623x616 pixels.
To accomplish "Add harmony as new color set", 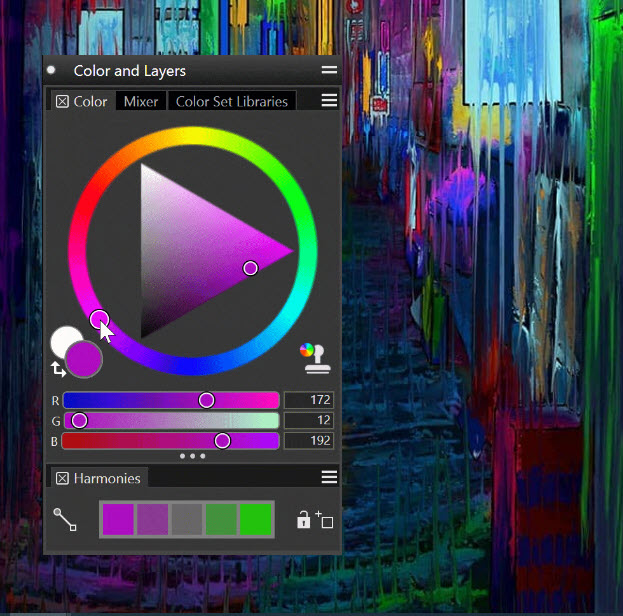I will pyautogui.click(x=324, y=519).
